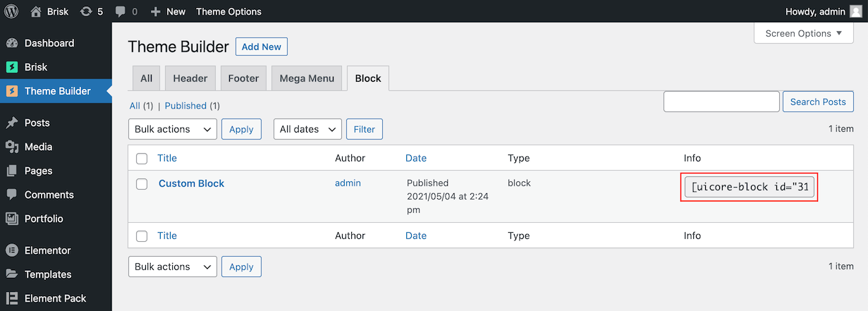Sort by Date in table header

click(416, 158)
